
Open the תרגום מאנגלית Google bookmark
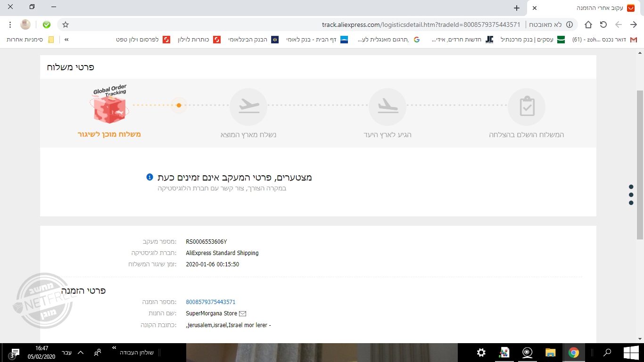coord(388,40)
